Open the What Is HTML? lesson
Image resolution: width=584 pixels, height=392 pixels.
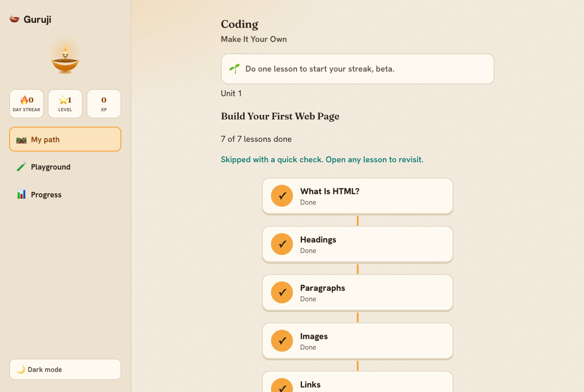358,196
